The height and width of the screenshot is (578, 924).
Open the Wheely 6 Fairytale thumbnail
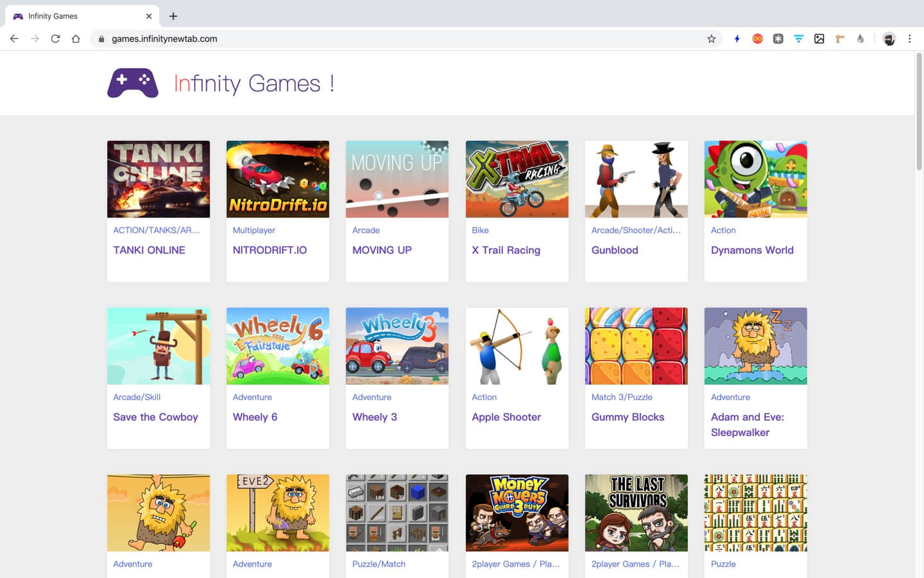tap(278, 346)
